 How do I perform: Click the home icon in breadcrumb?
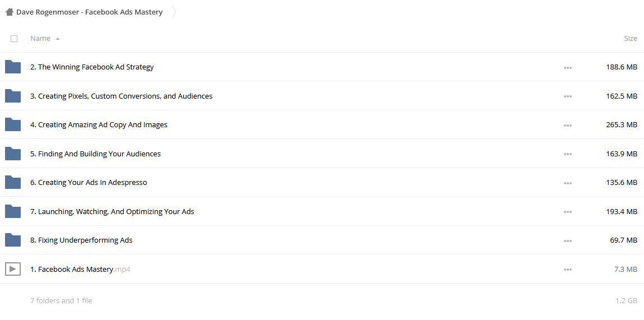[x=10, y=12]
